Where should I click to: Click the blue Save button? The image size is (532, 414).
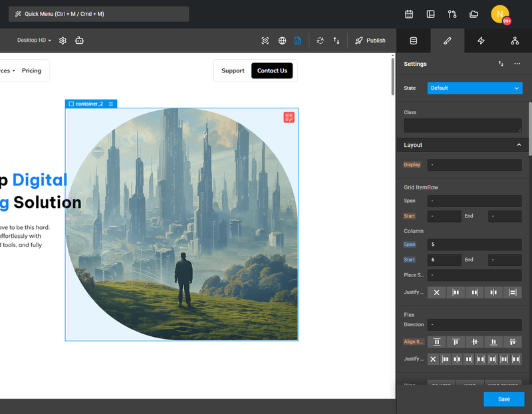(x=504, y=399)
